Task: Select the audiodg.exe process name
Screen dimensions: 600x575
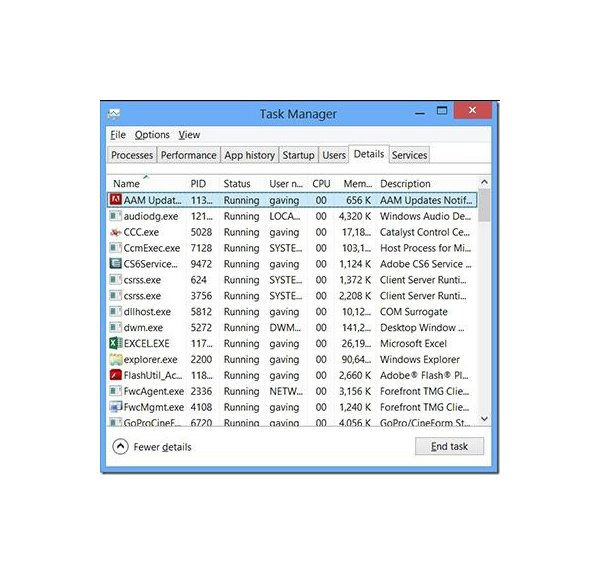Action: pyautogui.click(x=151, y=217)
